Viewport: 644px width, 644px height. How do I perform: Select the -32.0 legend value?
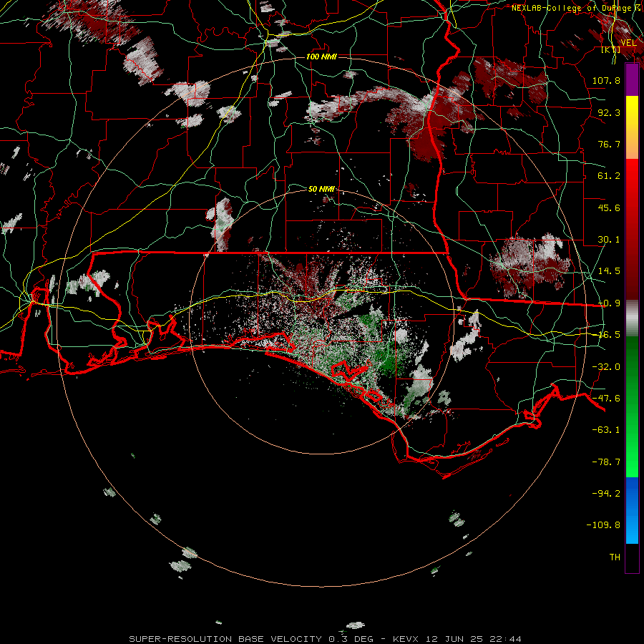(x=606, y=367)
